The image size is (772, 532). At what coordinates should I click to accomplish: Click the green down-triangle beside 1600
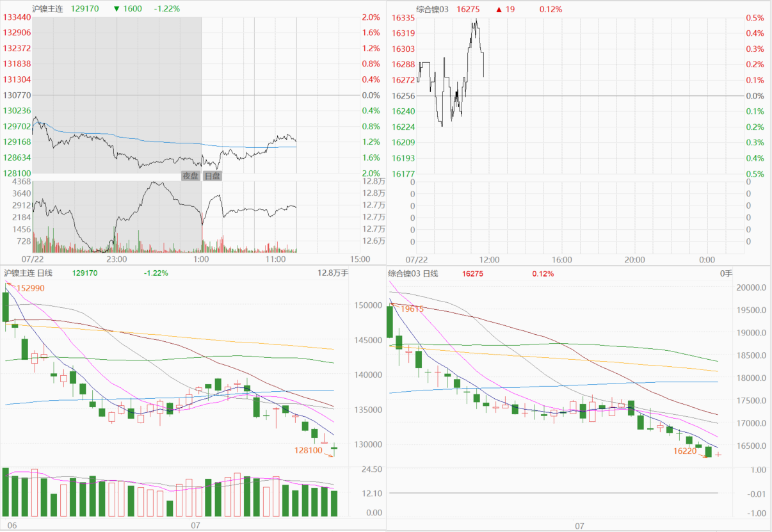pos(116,9)
